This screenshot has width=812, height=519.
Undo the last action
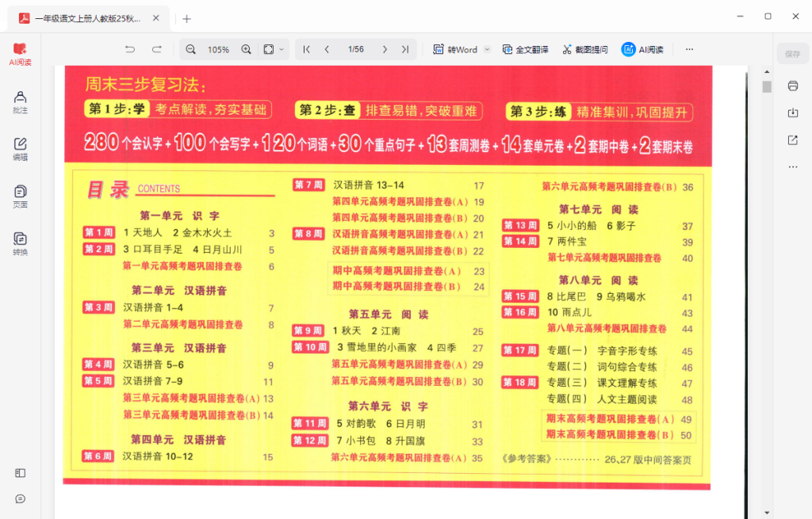[129, 48]
